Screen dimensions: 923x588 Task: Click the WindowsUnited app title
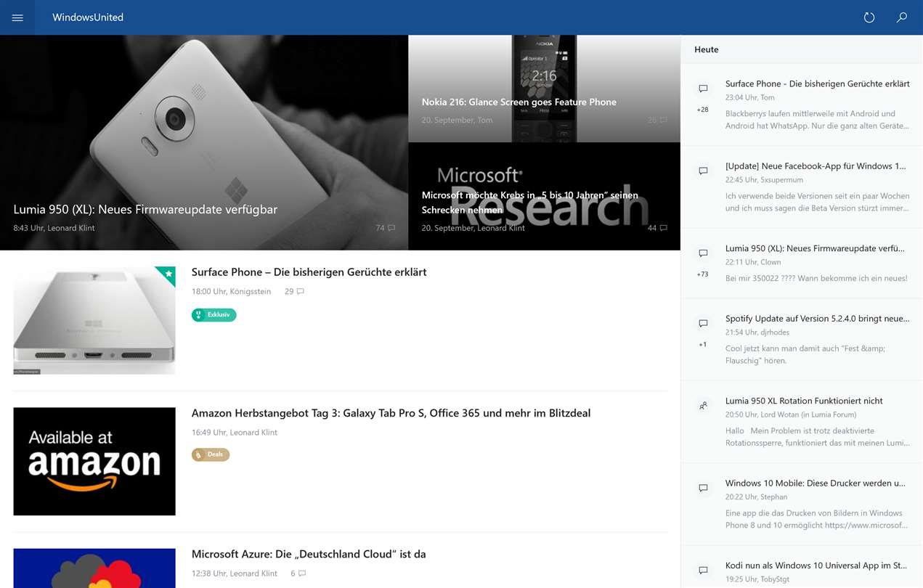coord(88,17)
